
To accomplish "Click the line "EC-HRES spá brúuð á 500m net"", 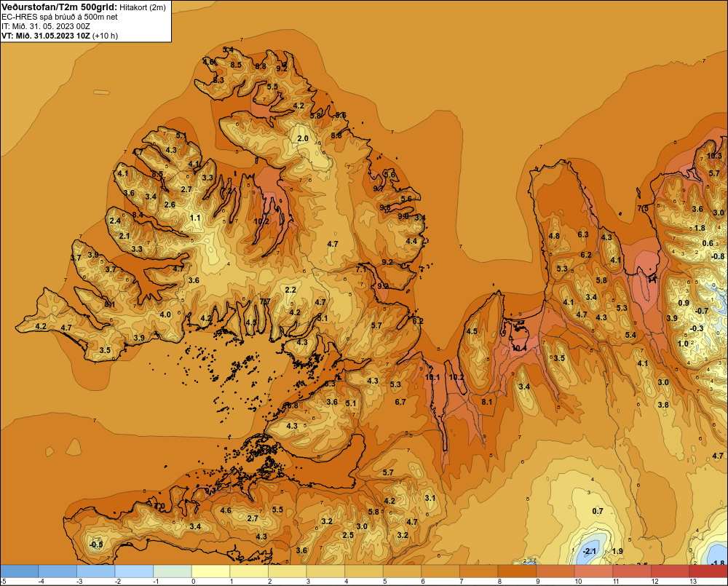I will [x=60, y=17].
